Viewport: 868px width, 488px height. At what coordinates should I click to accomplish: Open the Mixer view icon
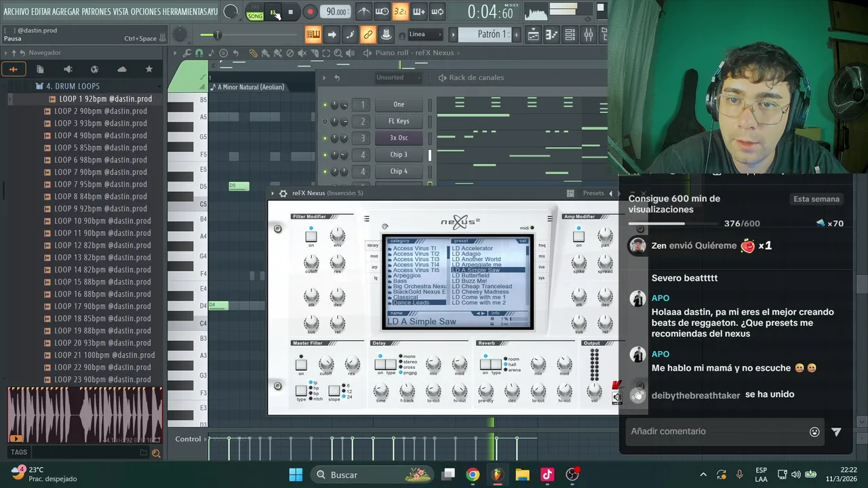click(589, 35)
